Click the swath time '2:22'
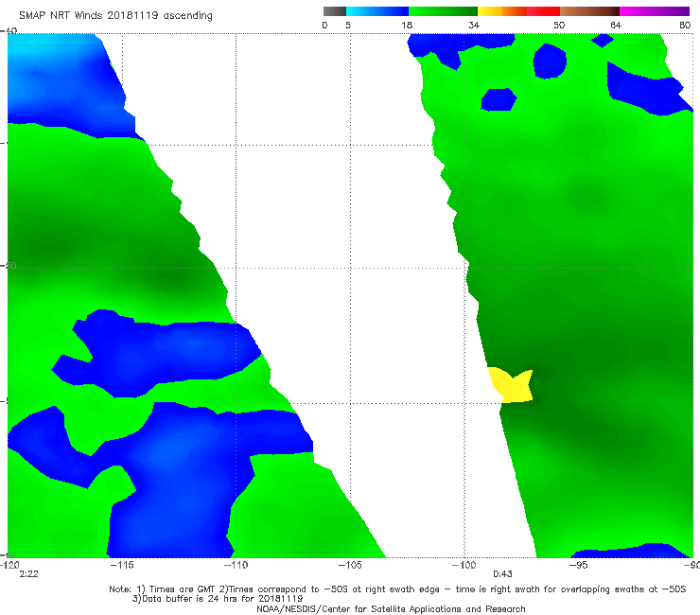Screen dimensions: 700x615 (x=28, y=574)
